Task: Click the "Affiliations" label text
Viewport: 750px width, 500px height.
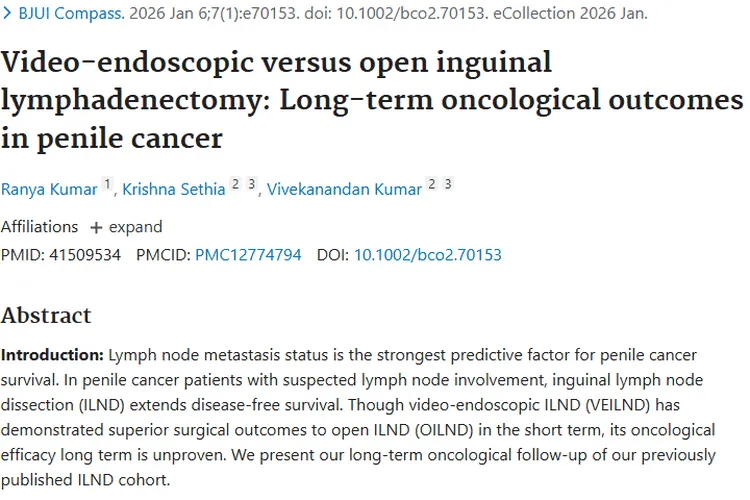Action: click(39, 227)
